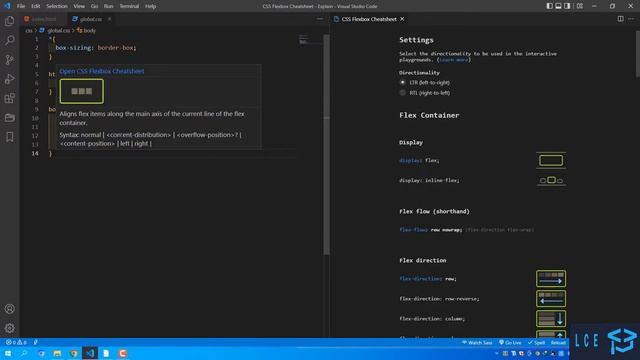
Task: Click the flex-flow: row nowrap; entry
Action: coord(431,230)
